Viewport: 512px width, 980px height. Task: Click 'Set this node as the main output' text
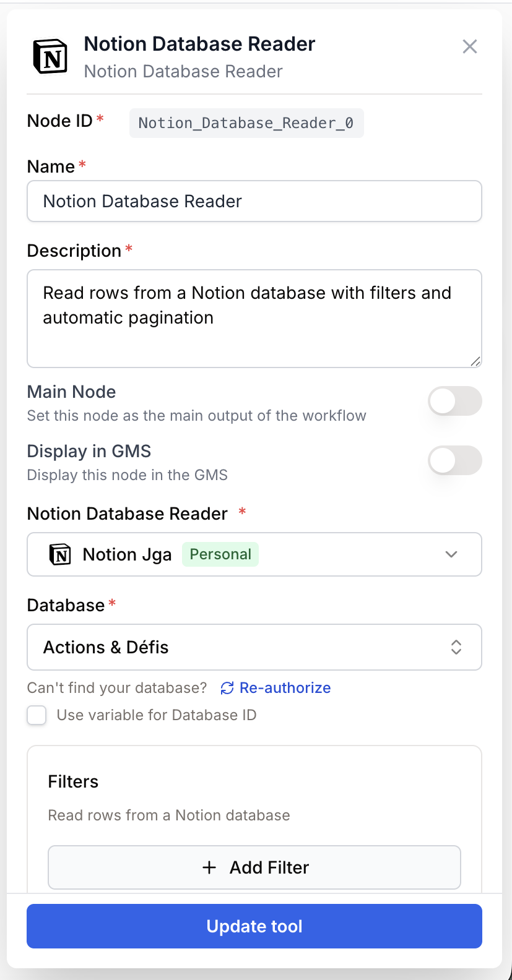197,416
